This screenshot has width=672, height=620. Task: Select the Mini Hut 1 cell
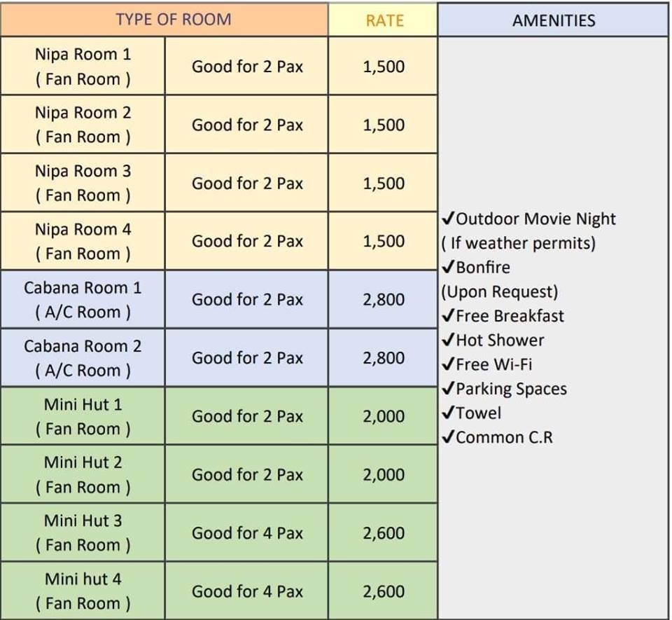pyautogui.click(x=83, y=416)
